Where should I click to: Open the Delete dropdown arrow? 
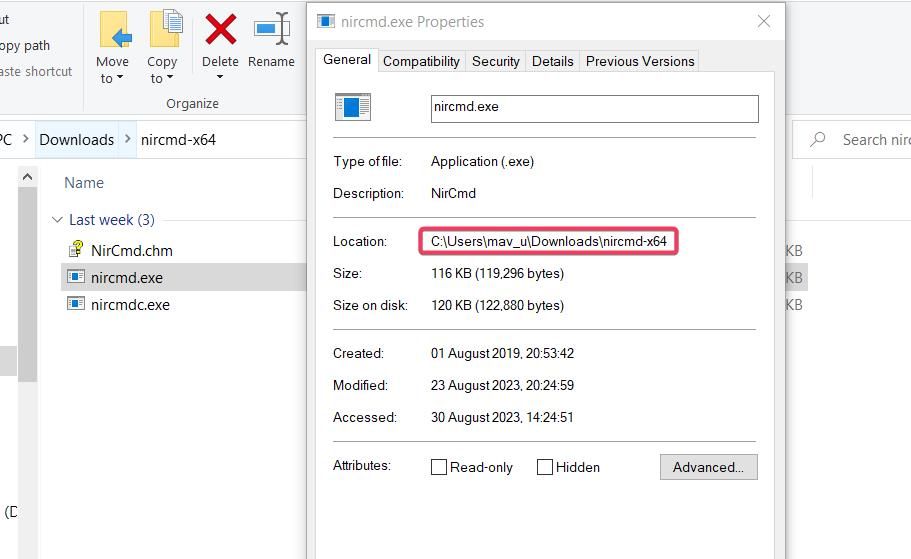tap(220, 78)
